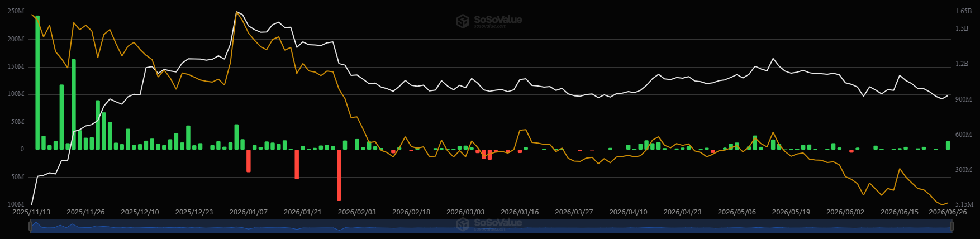The image size is (980, 239).
Task: Select the longest red outflow bar near 2026/02/03
Action: pyautogui.click(x=339, y=175)
